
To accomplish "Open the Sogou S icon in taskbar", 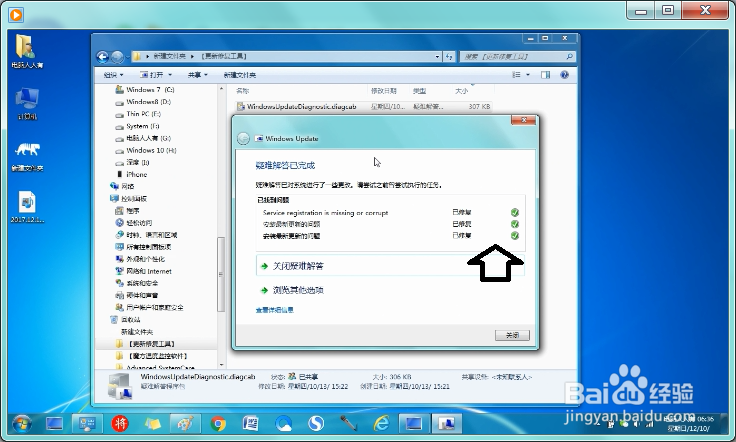I will coord(316,424).
